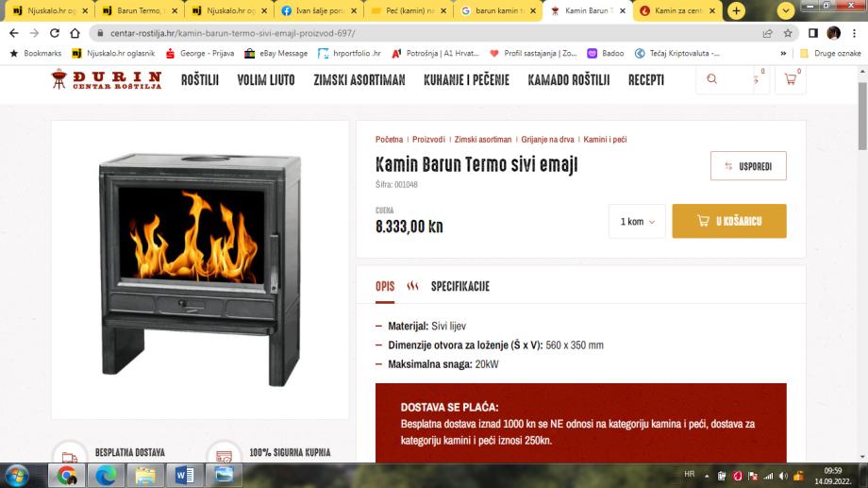The image size is (868, 488).
Task: Click the Durin Centar Roštilja logo
Action: 106,79
